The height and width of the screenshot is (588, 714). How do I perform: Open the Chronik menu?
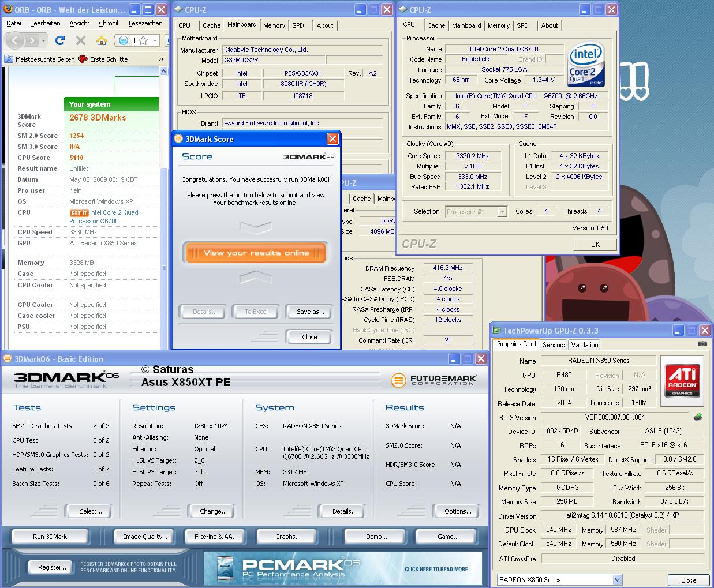[109, 23]
